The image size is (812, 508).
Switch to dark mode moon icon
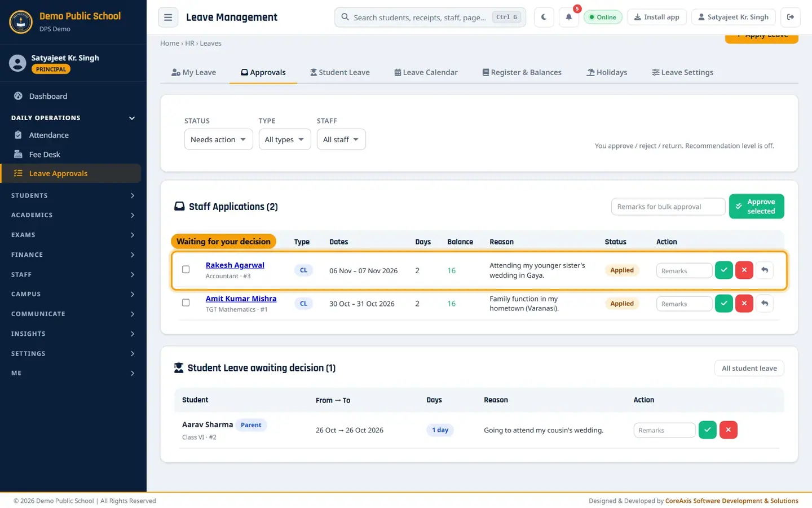coord(544,17)
